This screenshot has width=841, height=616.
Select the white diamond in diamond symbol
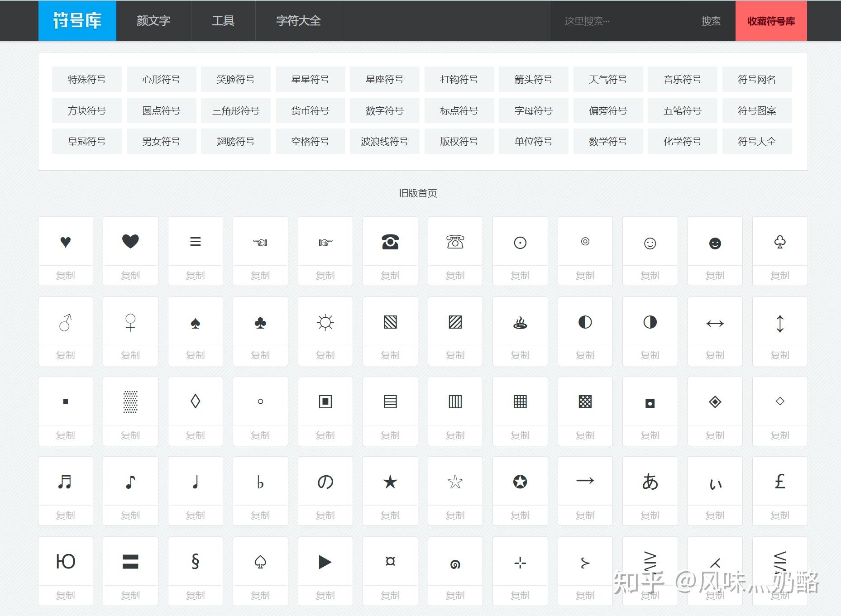715,402
